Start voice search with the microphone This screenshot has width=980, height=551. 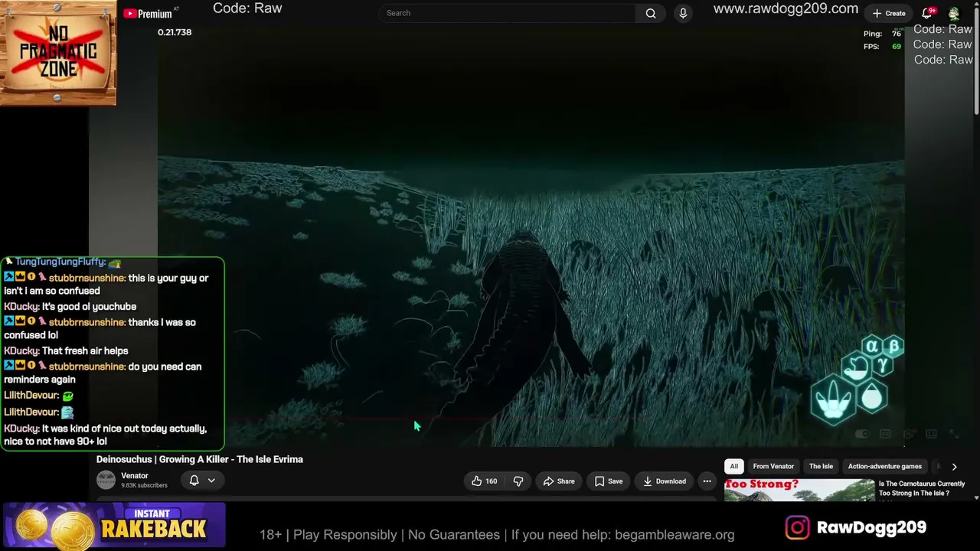pyautogui.click(x=683, y=13)
